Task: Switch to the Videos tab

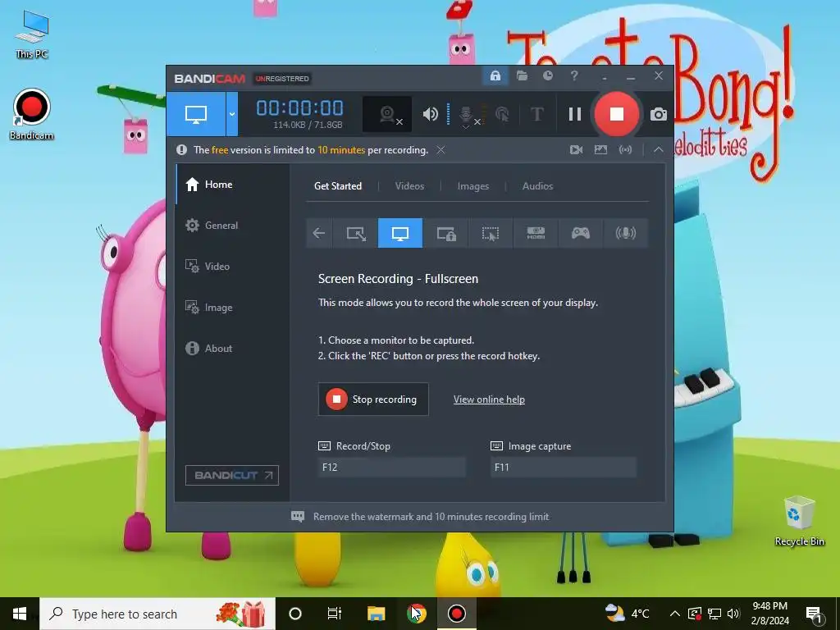Action: 410,186
